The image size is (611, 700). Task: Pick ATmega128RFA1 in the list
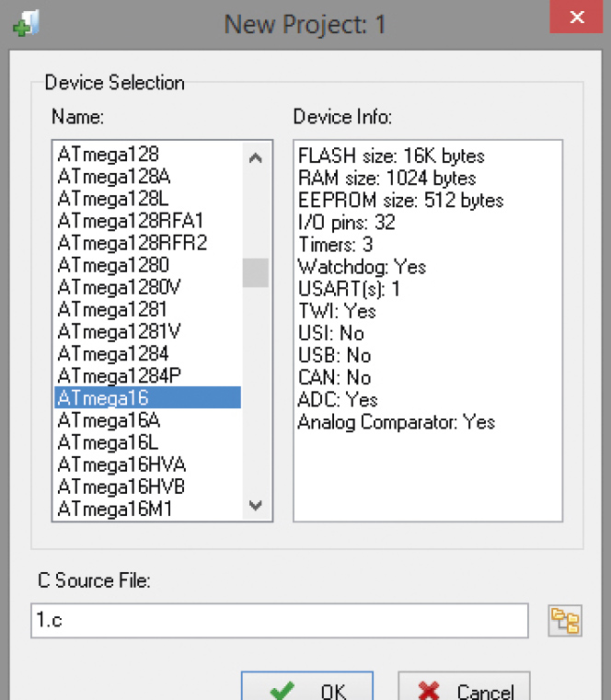coord(147,221)
